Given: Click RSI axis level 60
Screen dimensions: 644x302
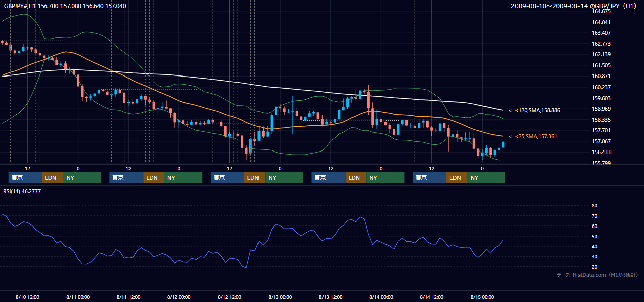Looking at the screenshot, I should coord(594,226).
